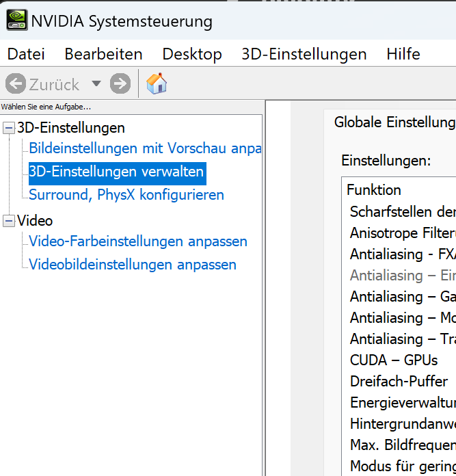The image size is (456, 476).
Task: Open Video-Farbeinstellungen anpassen
Action: [x=138, y=241]
